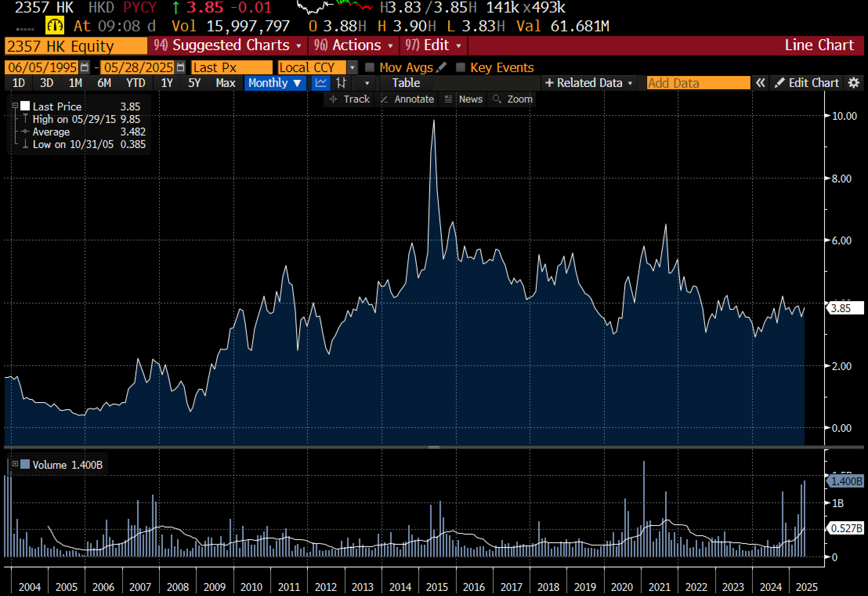Open chart settings gear icon
The image size is (868, 596).
click(854, 83)
